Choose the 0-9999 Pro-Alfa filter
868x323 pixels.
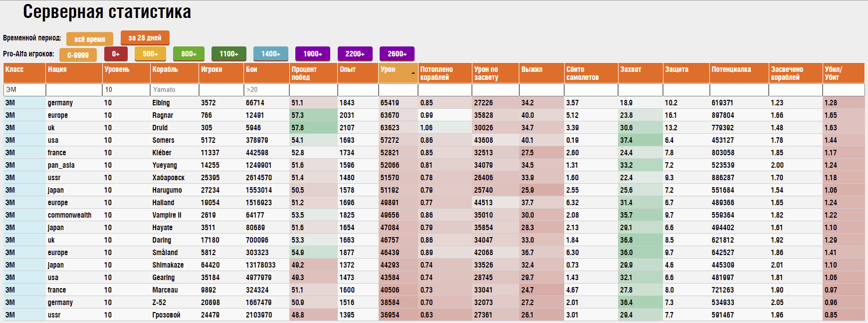click(x=78, y=55)
